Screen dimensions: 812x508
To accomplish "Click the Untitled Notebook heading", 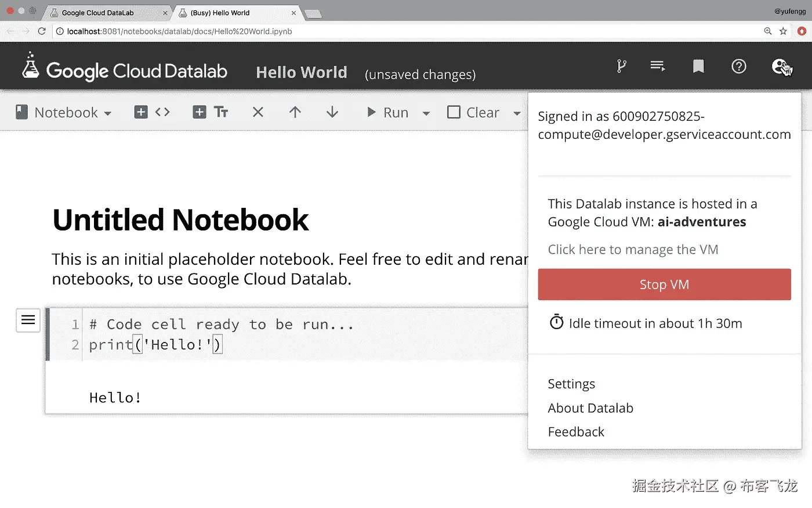I will (x=180, y=220).
